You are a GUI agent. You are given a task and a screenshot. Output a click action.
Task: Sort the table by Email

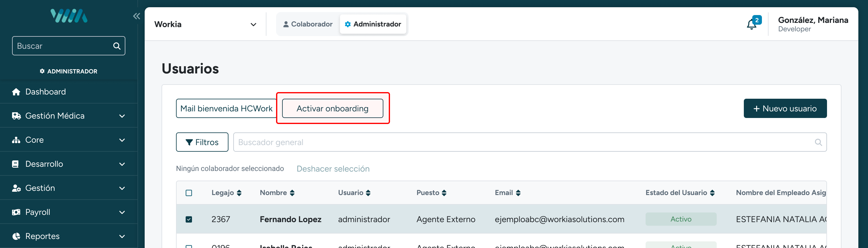[518, 193]
